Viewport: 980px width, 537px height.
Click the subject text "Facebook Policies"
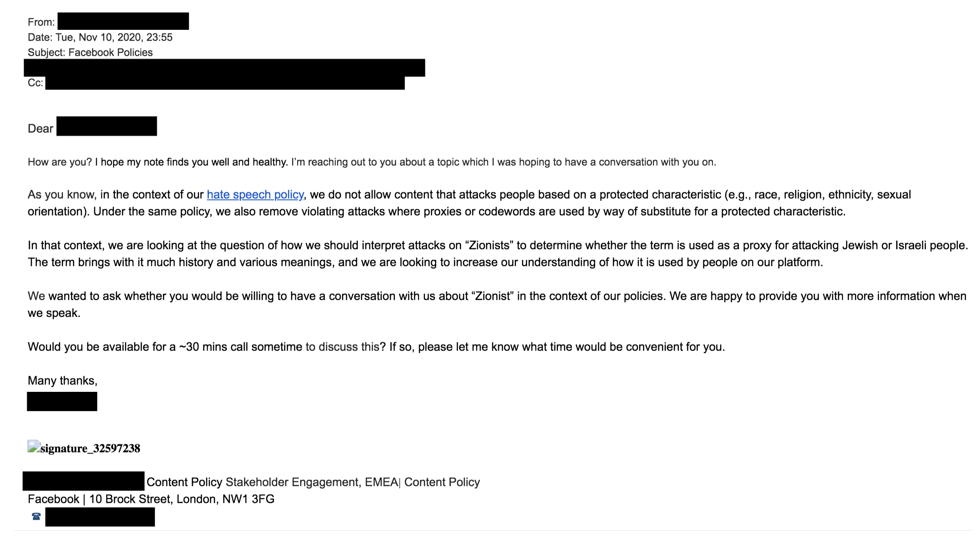110,53
